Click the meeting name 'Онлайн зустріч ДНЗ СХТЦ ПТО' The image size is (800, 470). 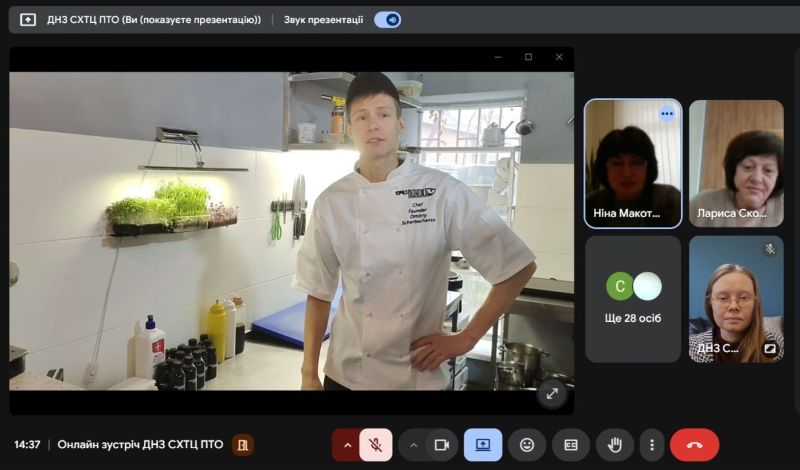coord(140,445)
